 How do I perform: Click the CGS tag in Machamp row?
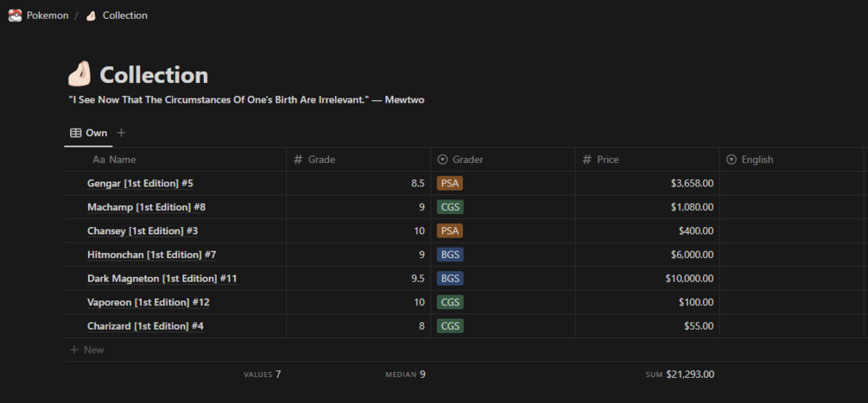(450, 207)
